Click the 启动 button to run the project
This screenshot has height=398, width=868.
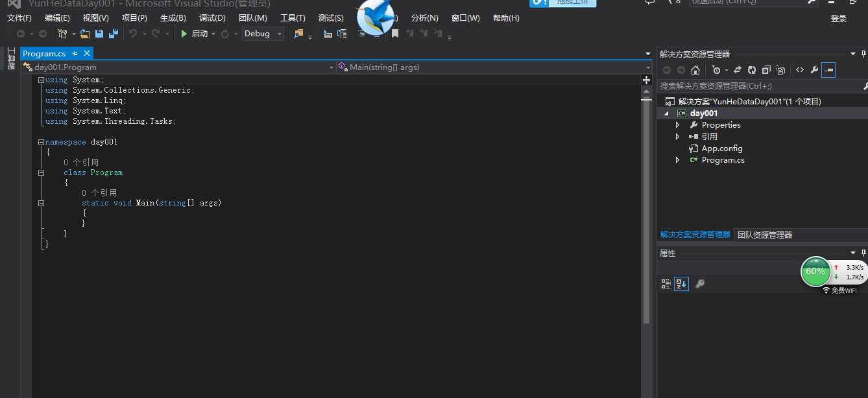(x=197, y=33)
